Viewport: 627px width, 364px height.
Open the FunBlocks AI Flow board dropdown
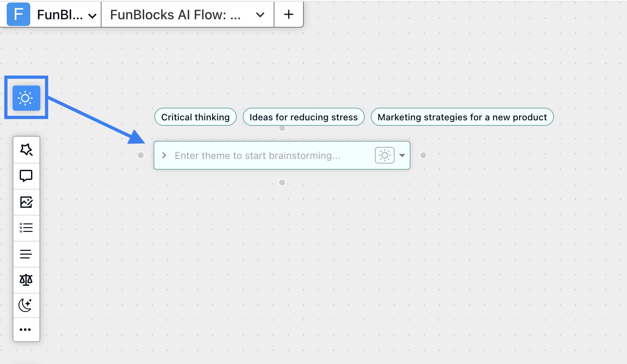[260, 14]
